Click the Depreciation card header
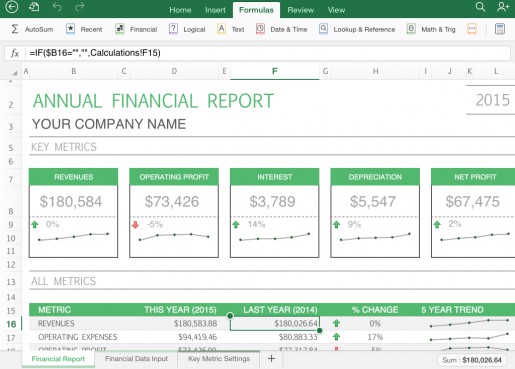The width and height of the screenshot is (515, 369). coord(375,177)
